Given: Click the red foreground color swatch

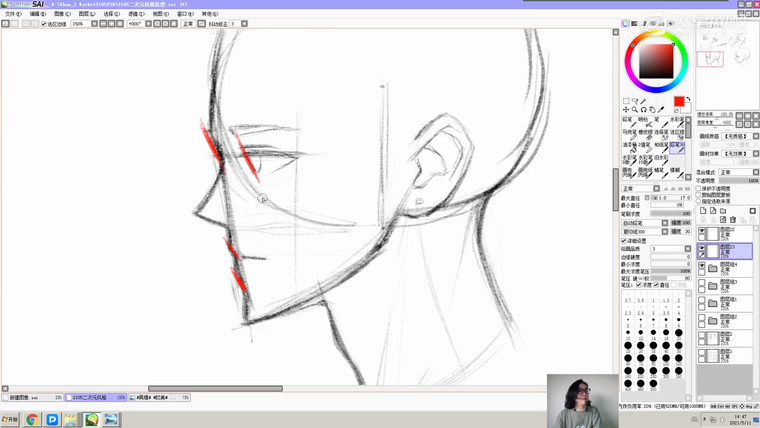Looking at the screenshot, I should click(x=679, y=102).
